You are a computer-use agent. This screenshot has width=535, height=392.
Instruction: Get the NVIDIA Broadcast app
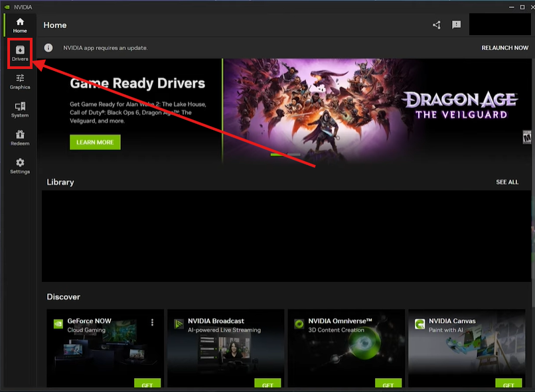click(x=268, y=383)
